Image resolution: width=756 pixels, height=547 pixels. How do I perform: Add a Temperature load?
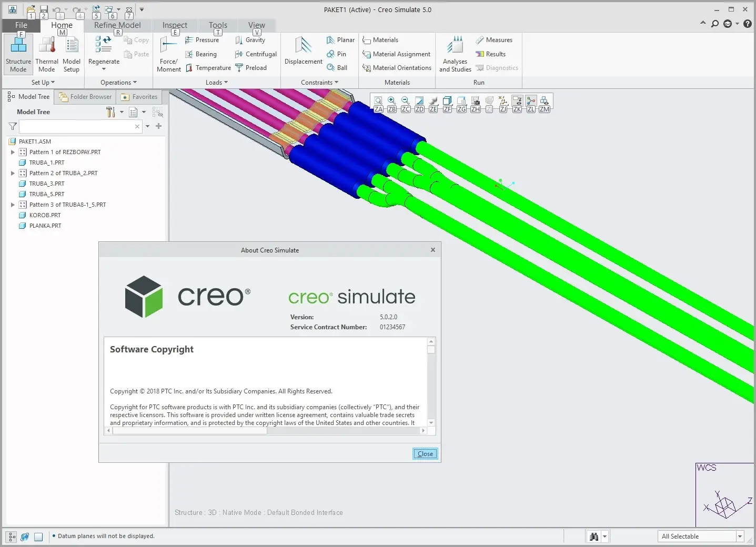pyautogui.click(x=208, y=68)
